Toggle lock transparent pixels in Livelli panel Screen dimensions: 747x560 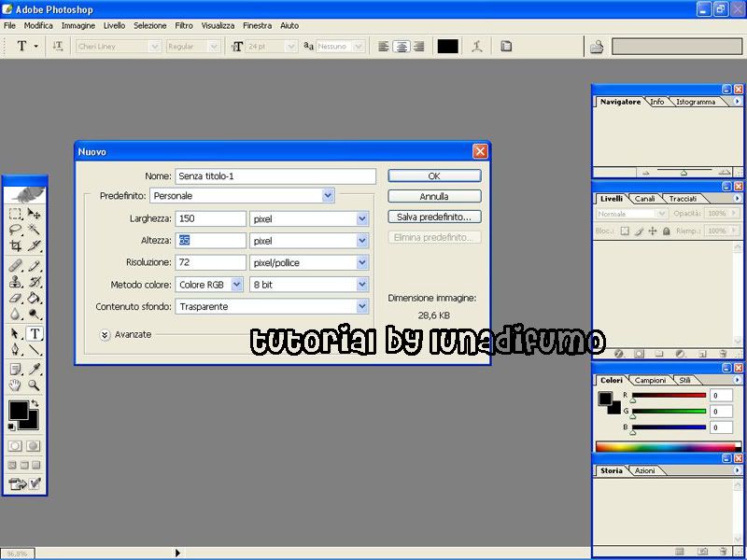[x=625, y=231]
